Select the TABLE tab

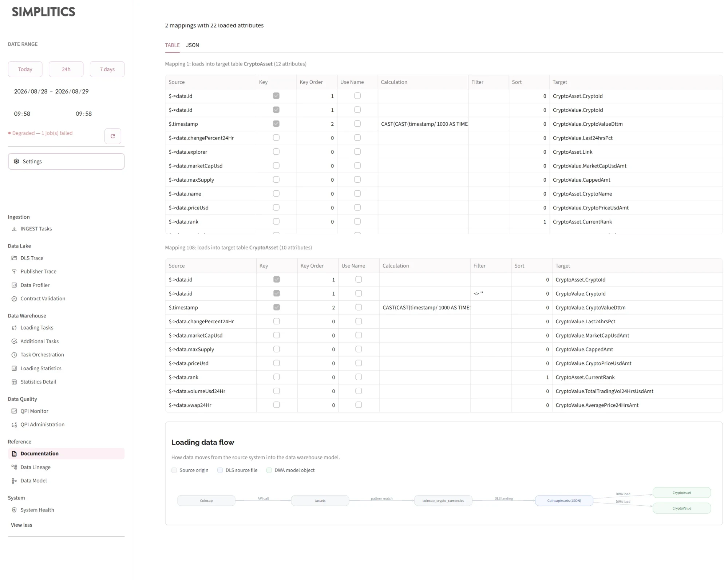tap(172, 45)
